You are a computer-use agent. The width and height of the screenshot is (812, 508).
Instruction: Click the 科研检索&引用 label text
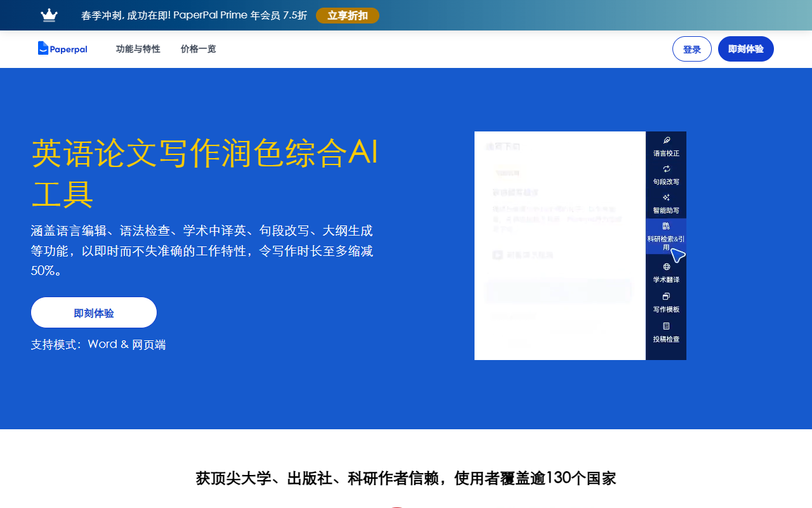tap(666, 243)
